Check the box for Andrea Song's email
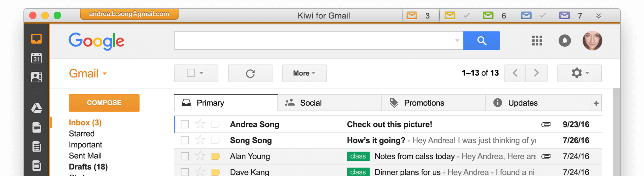Screen dimensions: 644x176 [x=185, y=124]
